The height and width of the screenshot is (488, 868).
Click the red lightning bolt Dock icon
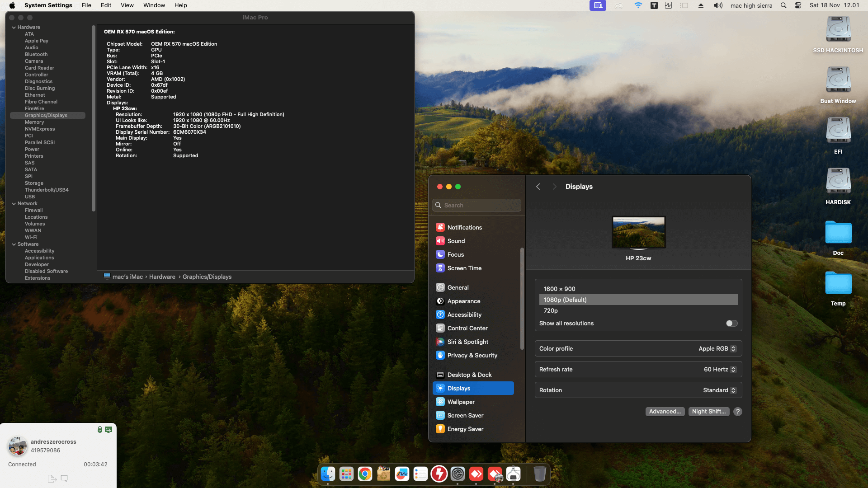point(439,474)
